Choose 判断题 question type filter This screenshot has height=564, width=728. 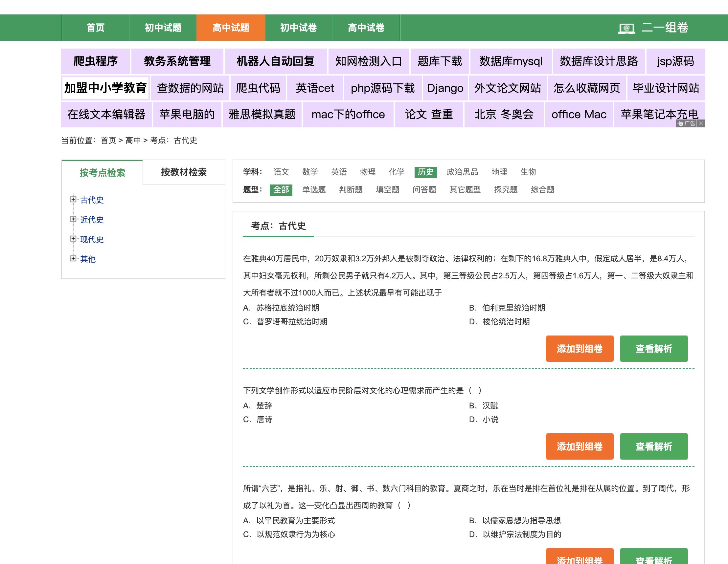coord(351,189)
